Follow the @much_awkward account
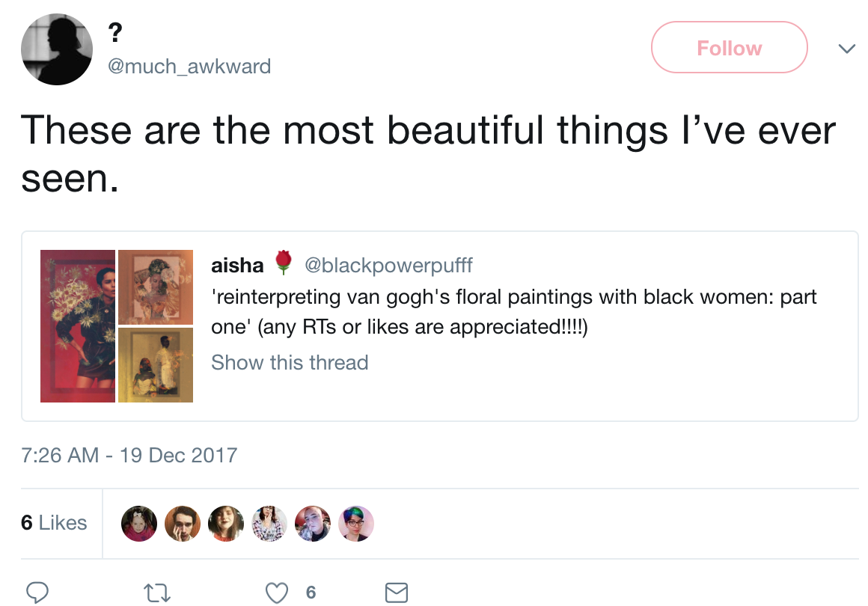 pyautogui.click(x=729, y=48)
